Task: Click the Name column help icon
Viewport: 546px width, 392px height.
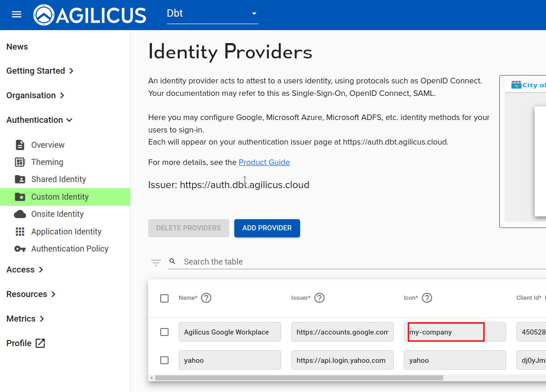Action: pos(207,298)
